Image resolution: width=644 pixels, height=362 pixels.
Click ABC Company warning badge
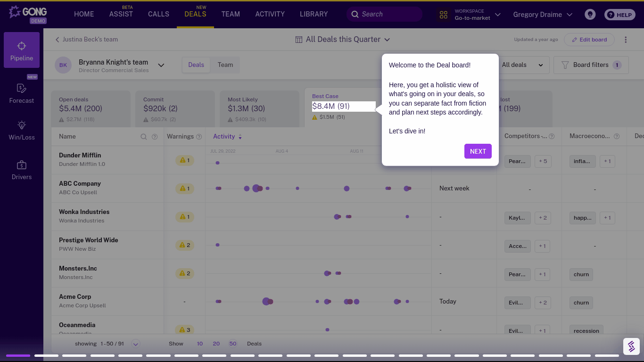(184, 189)
